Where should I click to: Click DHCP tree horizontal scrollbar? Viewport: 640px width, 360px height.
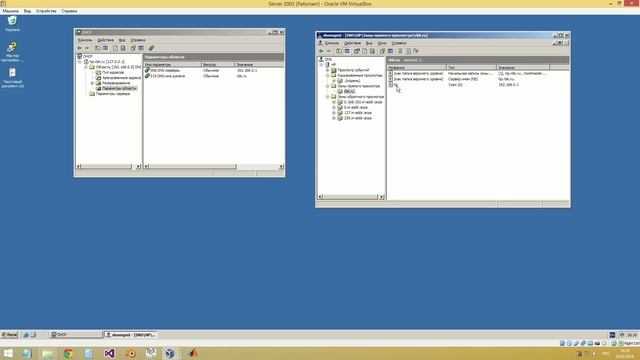108,167
